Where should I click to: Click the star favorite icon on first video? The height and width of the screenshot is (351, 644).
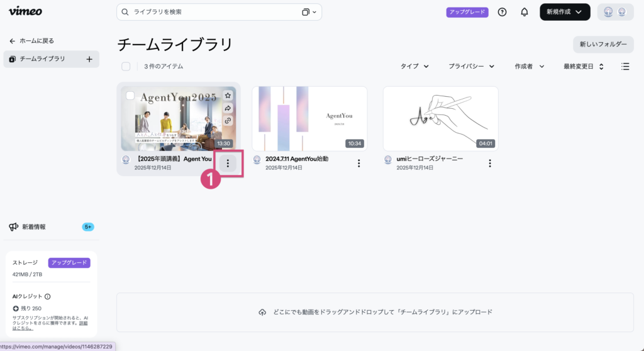coord(228,96)
